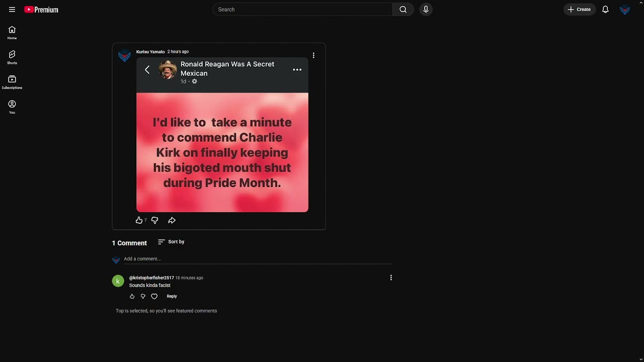Image resolution: width=644 pixels, height=362 pixels.
Task: Open the notifications bell
Action: 605,10
